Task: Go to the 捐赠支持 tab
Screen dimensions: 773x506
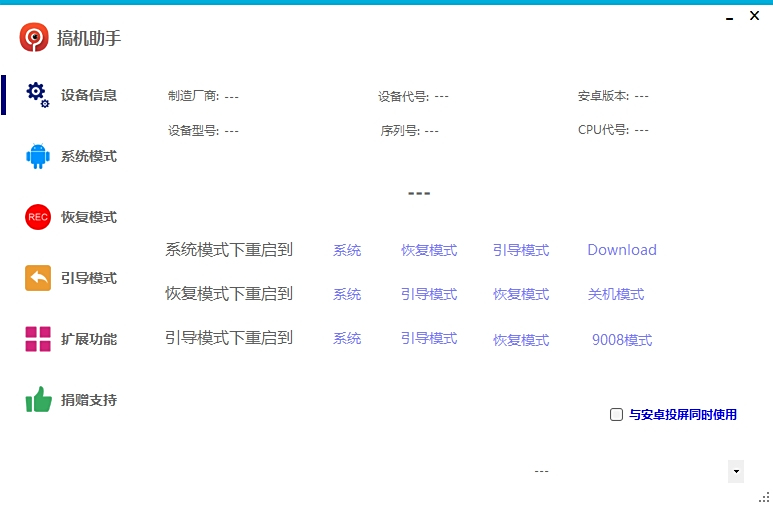Action: [x=89, y=400]
